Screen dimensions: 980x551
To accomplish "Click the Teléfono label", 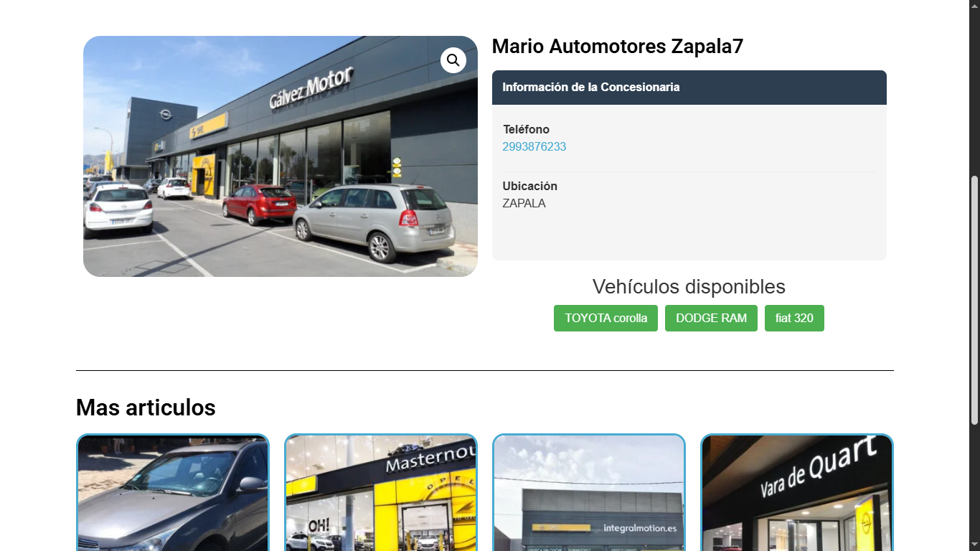I will pos(526,129).
